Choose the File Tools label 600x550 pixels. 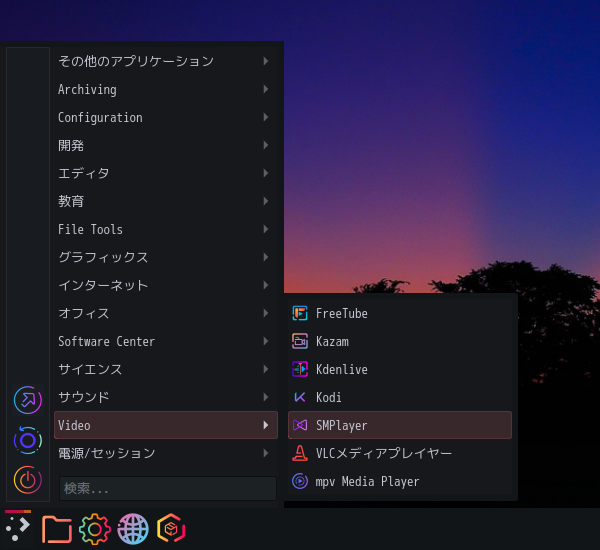[90, 229]
